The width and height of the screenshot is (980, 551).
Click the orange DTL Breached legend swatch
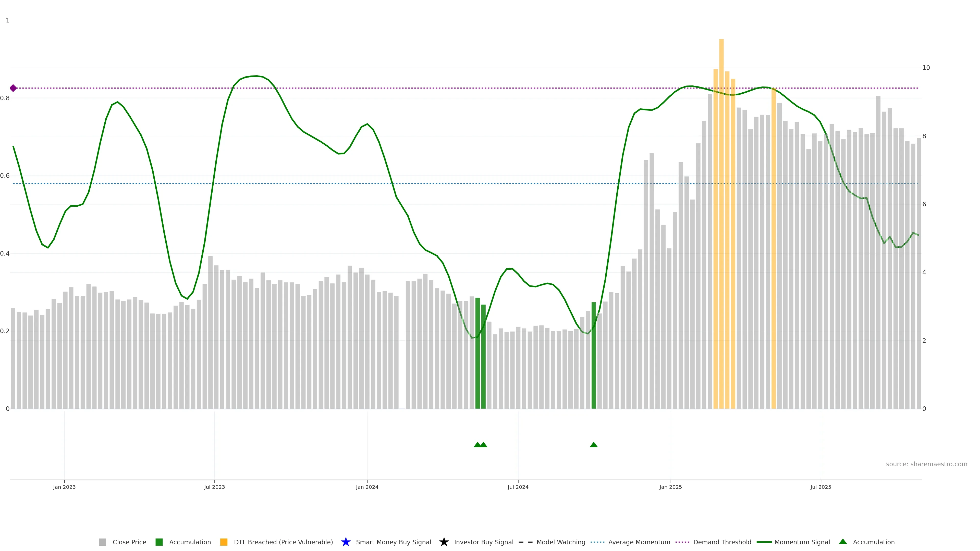pyautogui.click(x=224, y=542)
